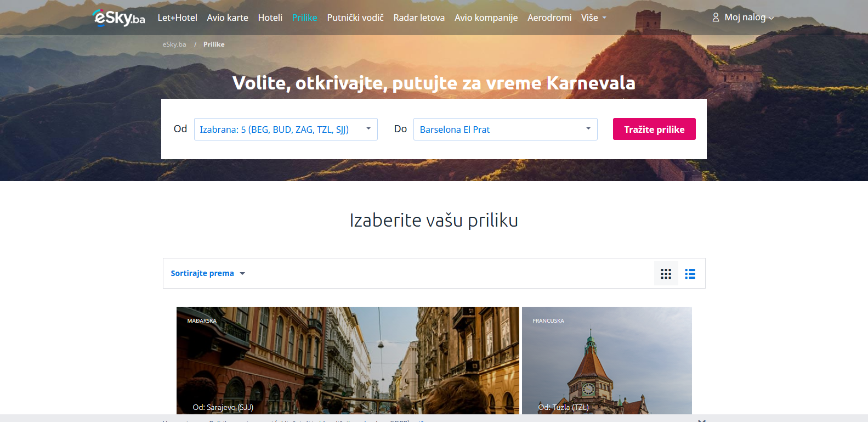868x422 pixels.
Task: Go to Avio kompanije page
Action: click(x=486, y=18)
